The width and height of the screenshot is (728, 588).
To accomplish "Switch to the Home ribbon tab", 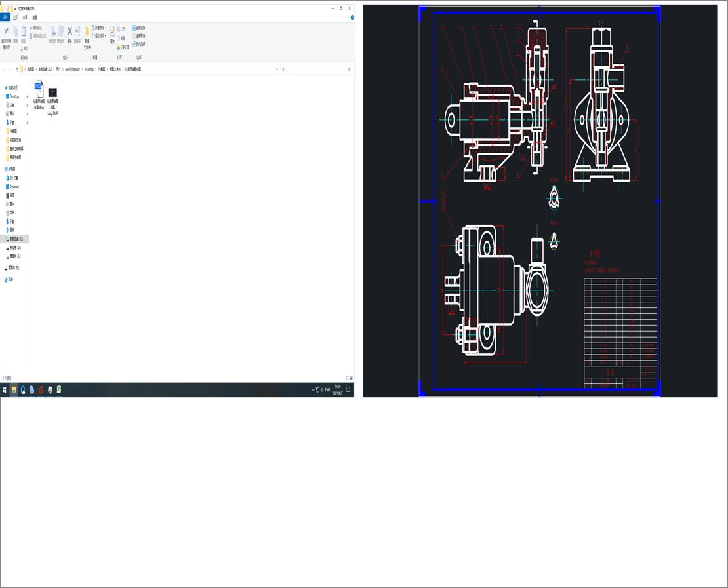I will (15, 17).
